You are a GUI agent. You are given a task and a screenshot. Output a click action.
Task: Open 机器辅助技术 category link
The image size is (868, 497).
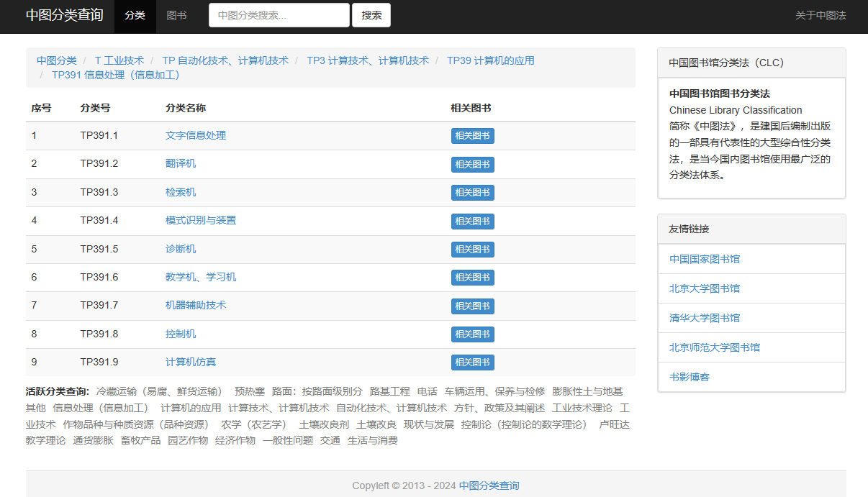(196, 305)
